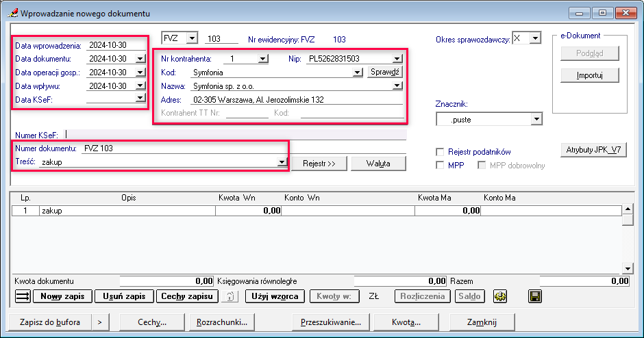Click the app icon in the title bar
This screenshot has width=644, height=338.
12,13
